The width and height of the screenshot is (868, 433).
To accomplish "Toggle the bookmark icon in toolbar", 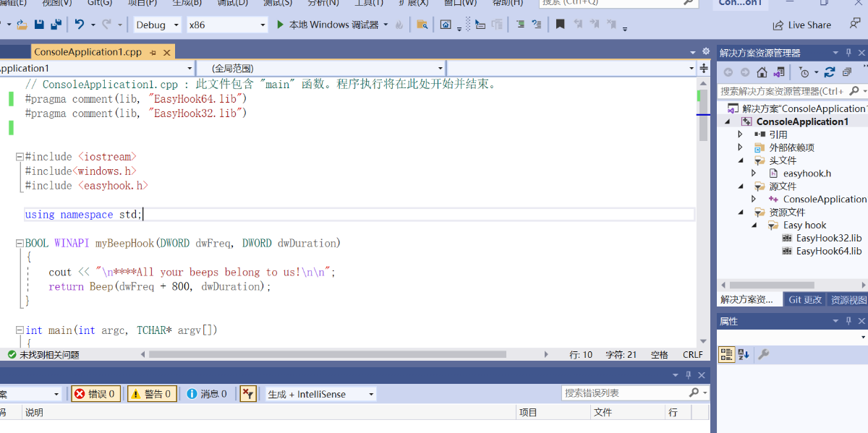I will point(560,25).
